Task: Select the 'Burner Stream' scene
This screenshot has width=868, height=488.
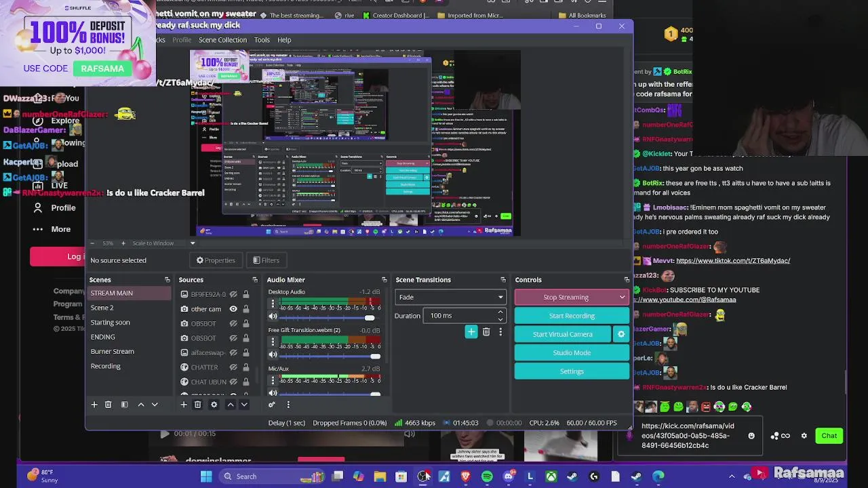Action: pyautogui.click(x=129, y=351)
